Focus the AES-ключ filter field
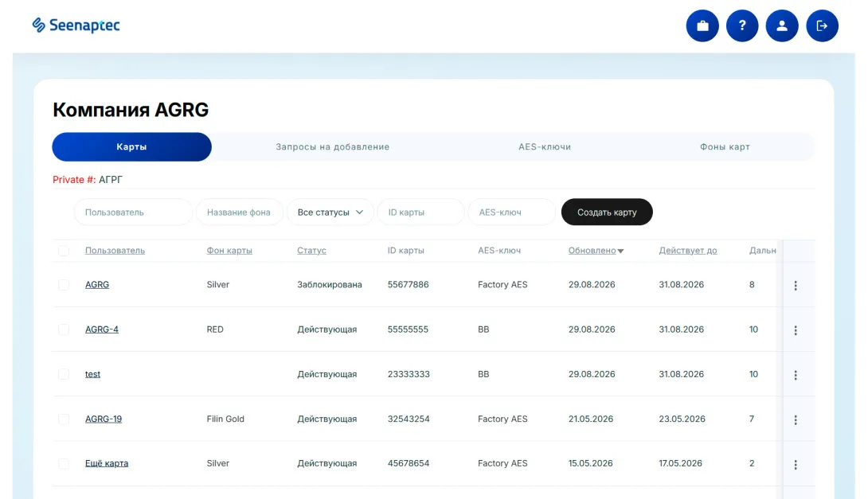 coord(511,212)
